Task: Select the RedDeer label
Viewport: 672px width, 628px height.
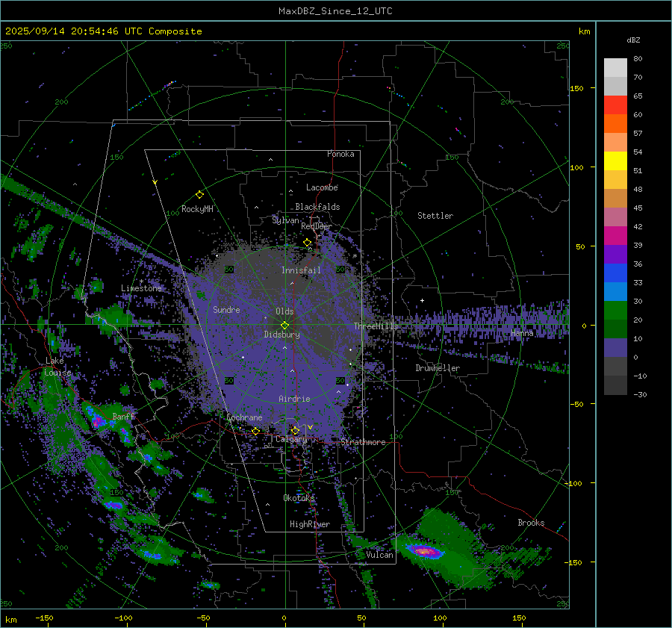Action: point(317,226)
